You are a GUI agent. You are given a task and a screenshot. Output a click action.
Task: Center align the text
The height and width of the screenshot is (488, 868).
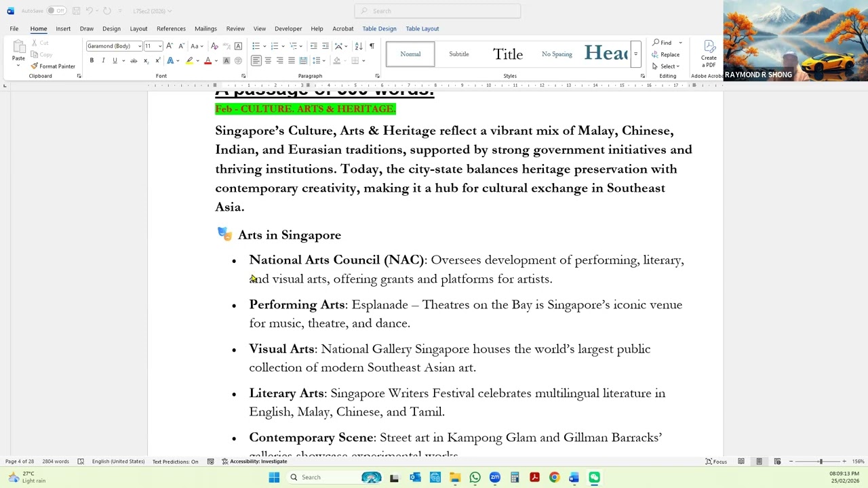coord(268,61)
